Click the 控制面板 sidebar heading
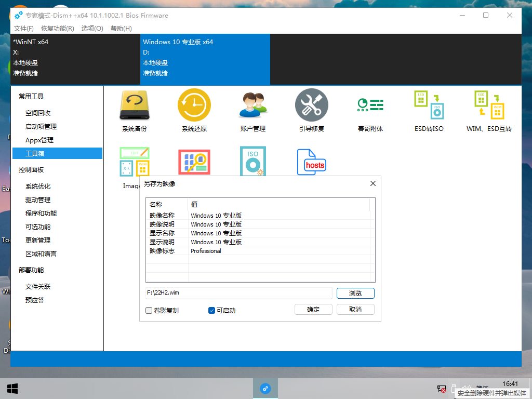The width and height of the screenshot is (532, 399). [x=31, y=170]
